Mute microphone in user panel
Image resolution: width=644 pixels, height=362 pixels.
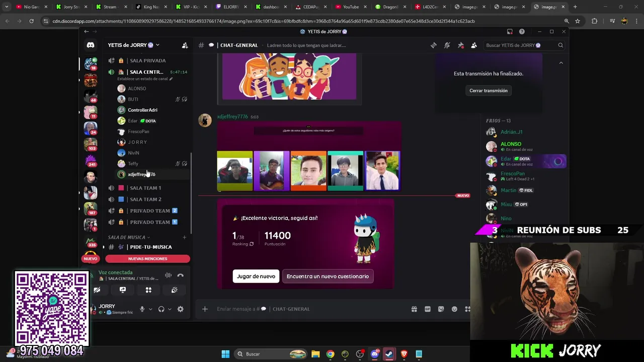[142, 309]
